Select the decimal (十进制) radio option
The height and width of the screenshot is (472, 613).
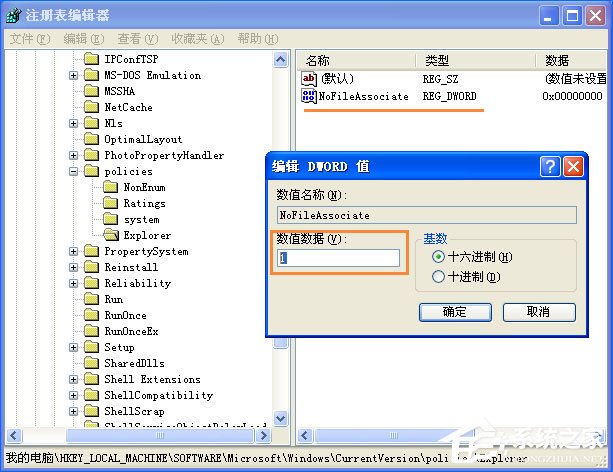[x=438, y=276]
